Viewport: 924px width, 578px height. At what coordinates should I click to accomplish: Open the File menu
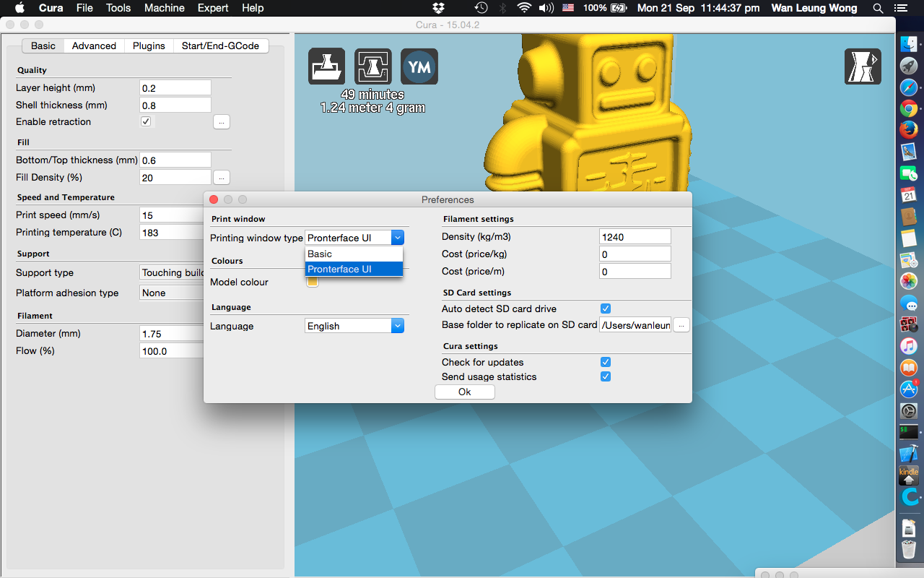point(84,8)
